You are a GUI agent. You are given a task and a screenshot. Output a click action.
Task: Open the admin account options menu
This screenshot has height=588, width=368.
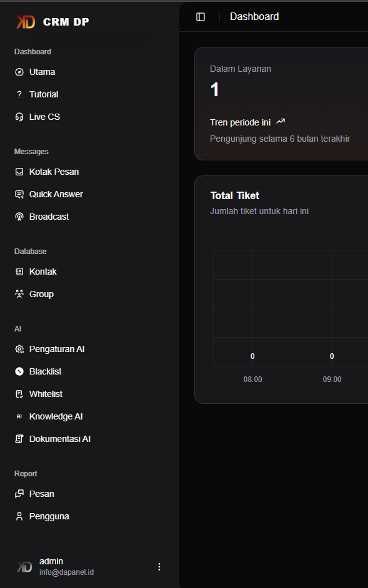pyautogui.click(x=159, y=567)
